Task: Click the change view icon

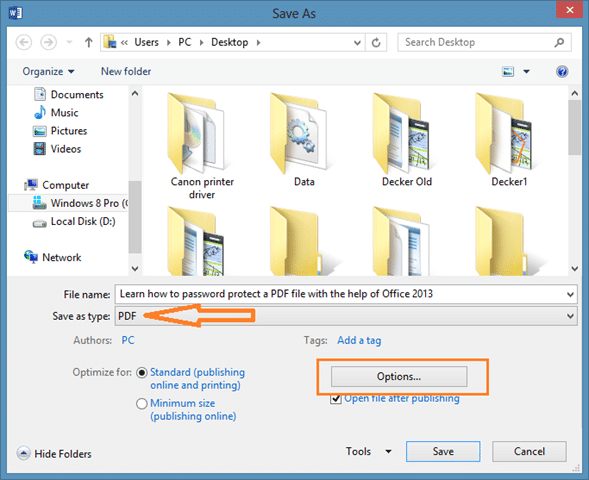Action: tap(508, 71)
